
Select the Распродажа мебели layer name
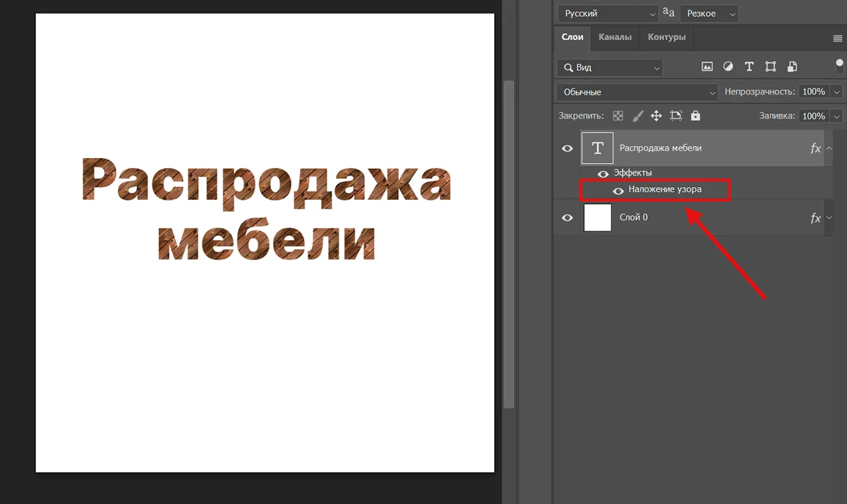pos(661,148)
